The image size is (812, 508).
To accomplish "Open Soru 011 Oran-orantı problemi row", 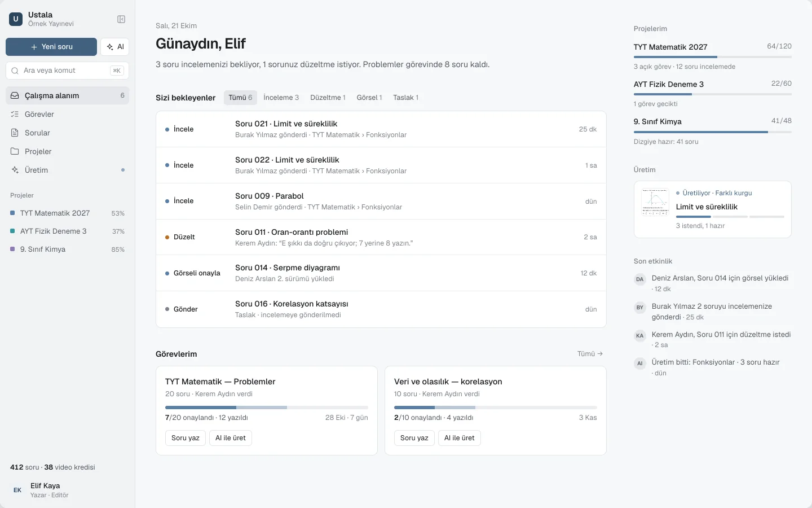I will pyautogui.click(x=381, y=237).
